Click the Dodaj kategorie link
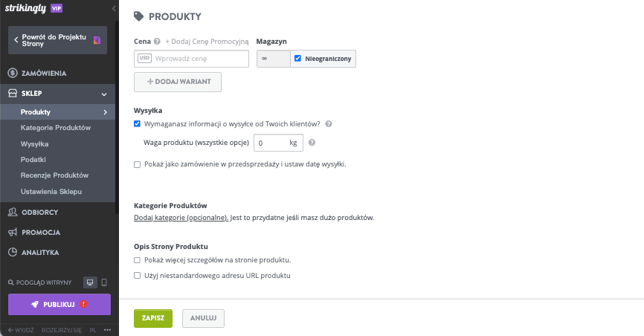The height and width of the screenshot is (336, 644). (181, 218)
